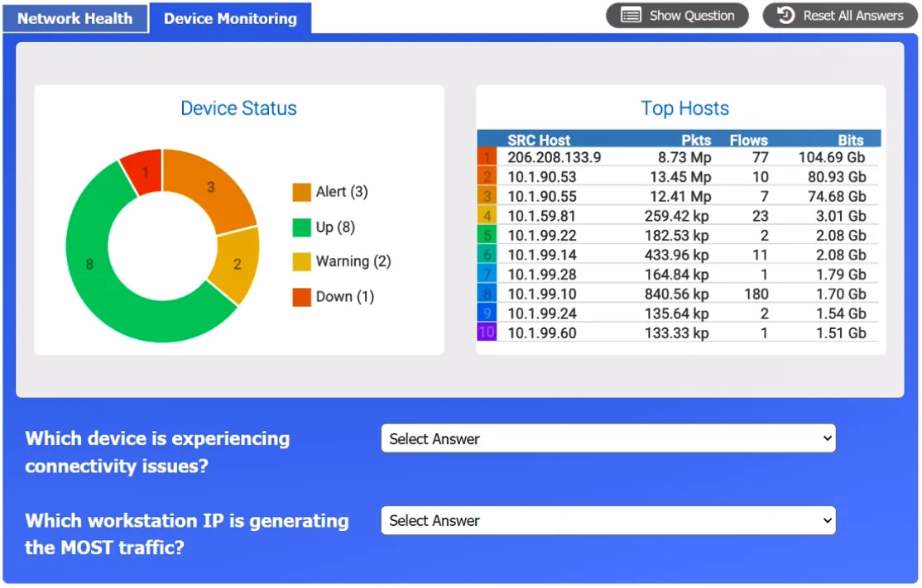Image resolution: width=922 pixels, height=588 pixels.
Task: Click the rank 3 badge in Top Hosts
Action: click(487, 196)
